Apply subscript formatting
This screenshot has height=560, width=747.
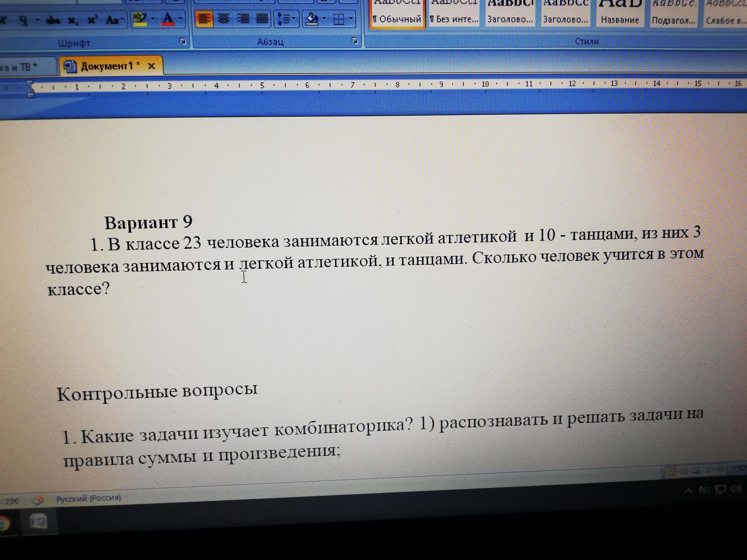pyautogui.click(x=72, y=20)
